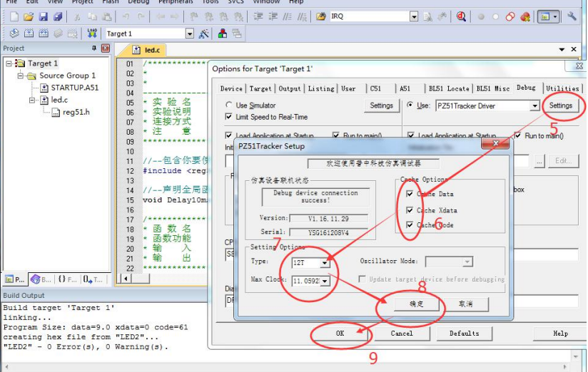The image size is (588, 372).
Task: Switch to the Output tab
Action: click(x=290, y=89)
